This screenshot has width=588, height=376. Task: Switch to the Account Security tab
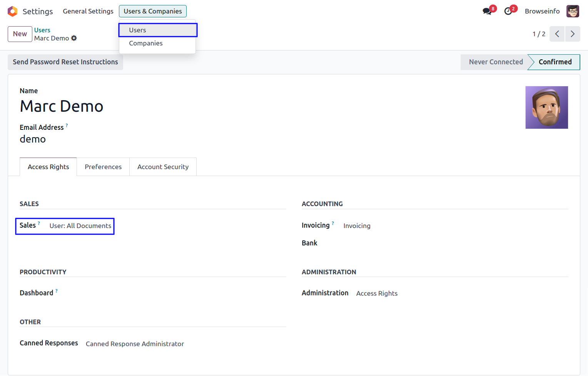click(163, 167)
